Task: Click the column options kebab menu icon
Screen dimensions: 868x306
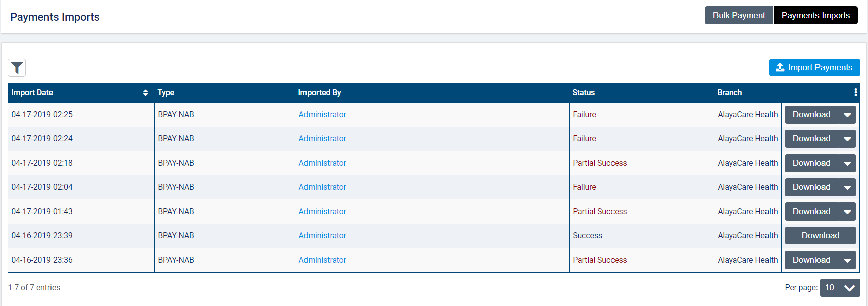Action: [x=855, y=92]
